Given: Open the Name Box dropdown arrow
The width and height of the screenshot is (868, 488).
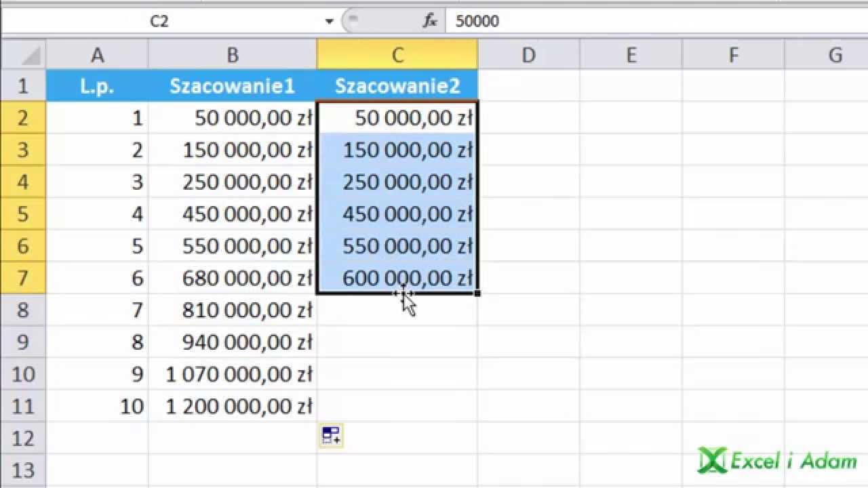Looking at the screenshot, I should coord(329,21).
